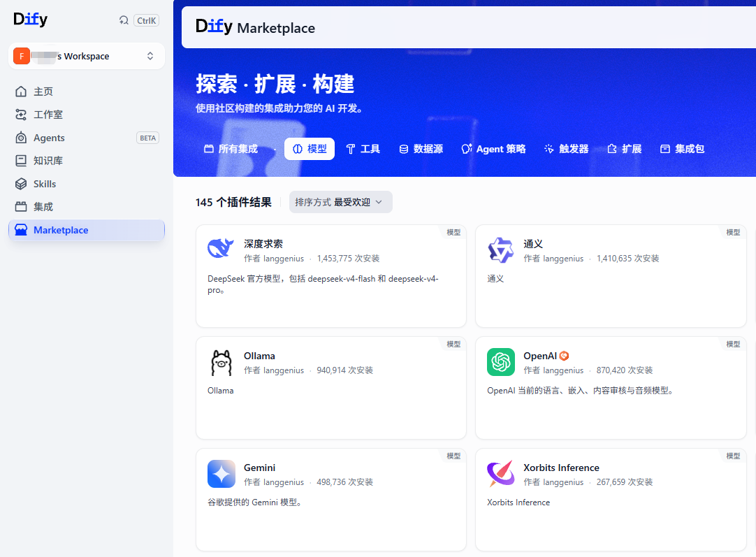
Task: Click the green OpenAI logo
Action: [501, 362]
